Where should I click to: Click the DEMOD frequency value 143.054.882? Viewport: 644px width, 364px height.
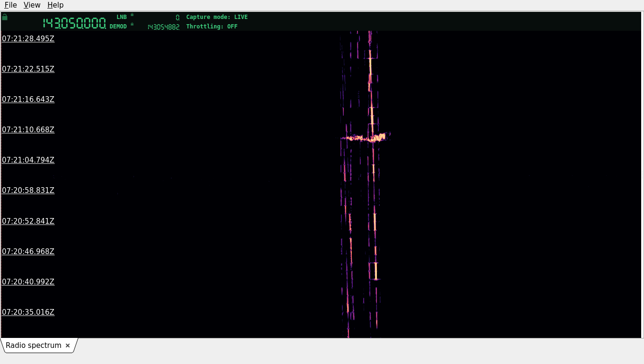[x=163, y=27]
